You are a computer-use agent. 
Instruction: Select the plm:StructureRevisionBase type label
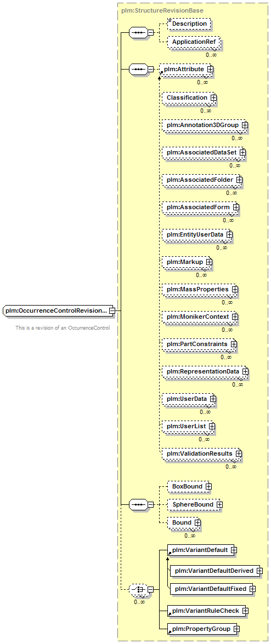point(162,10)
